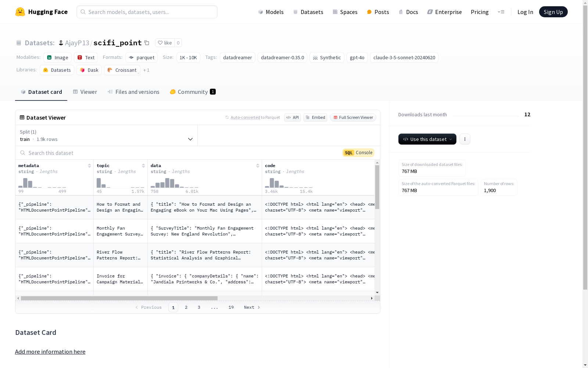Open the Embed option
588x368 pixels.
[x=315, y=117]
